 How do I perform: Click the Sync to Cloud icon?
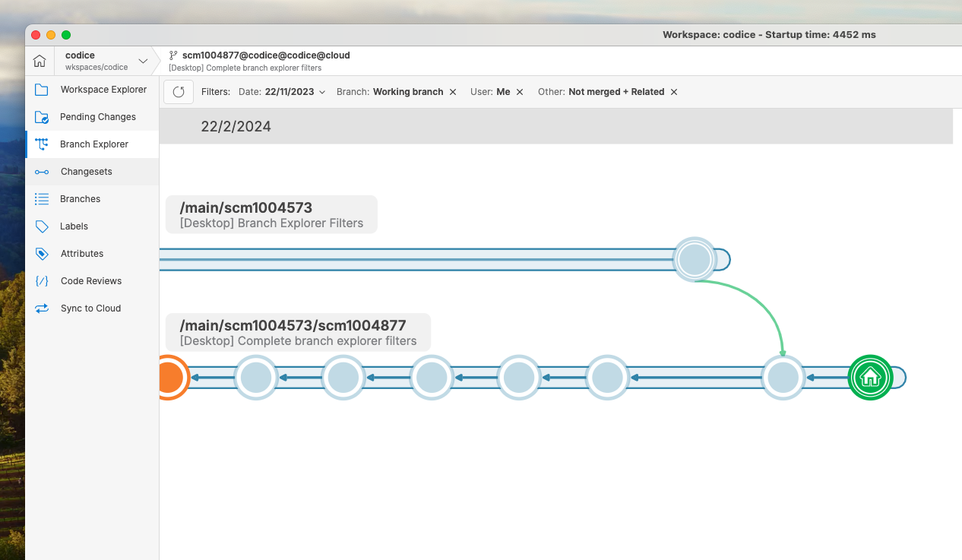[44, 308]
